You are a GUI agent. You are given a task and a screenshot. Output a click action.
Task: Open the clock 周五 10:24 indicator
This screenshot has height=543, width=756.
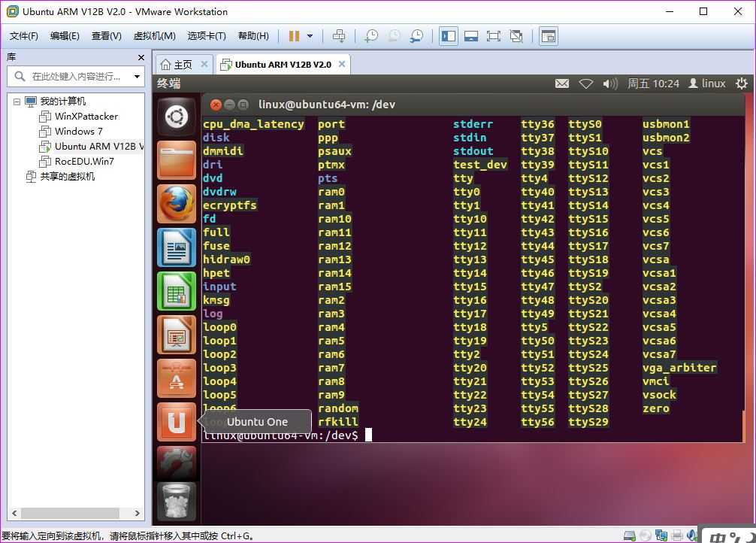[x=653, y=83]
